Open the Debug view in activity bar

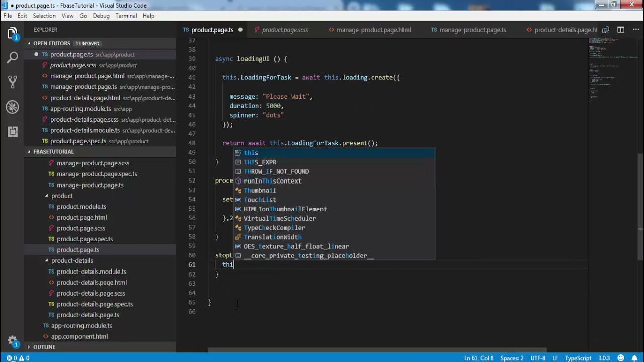tap(13, 107)
